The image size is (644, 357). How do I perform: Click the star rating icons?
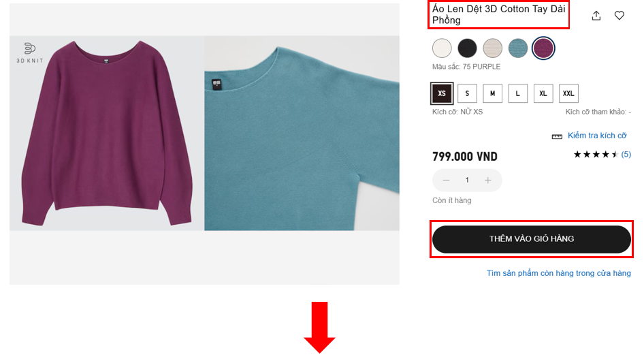point(597,155)
